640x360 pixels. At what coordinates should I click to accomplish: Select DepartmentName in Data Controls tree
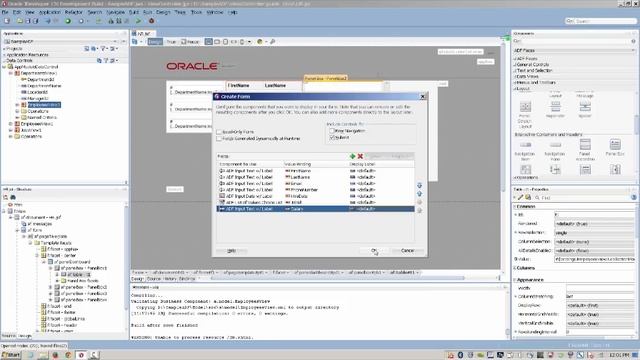point(44,86)
